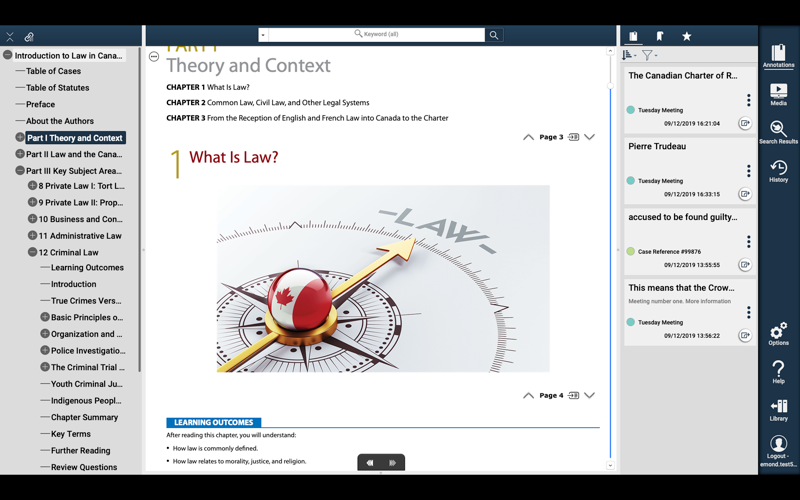Go to previous page from Page 4
The width and height of the screenshot is (800, 500).
click(528, 395)
